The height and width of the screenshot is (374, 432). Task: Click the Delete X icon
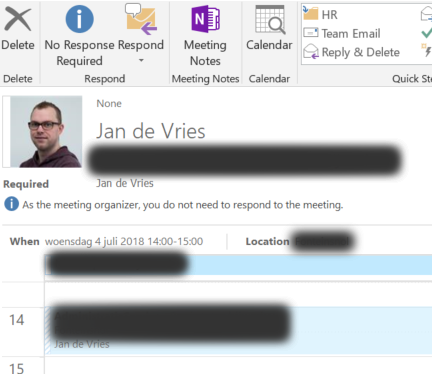pos(18,19)
